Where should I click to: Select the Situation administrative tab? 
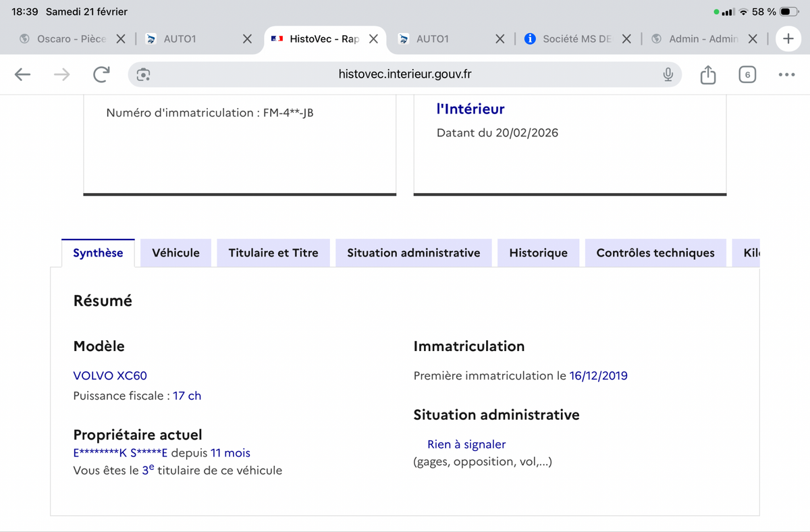pyautogui.click(x=413, y=252)
